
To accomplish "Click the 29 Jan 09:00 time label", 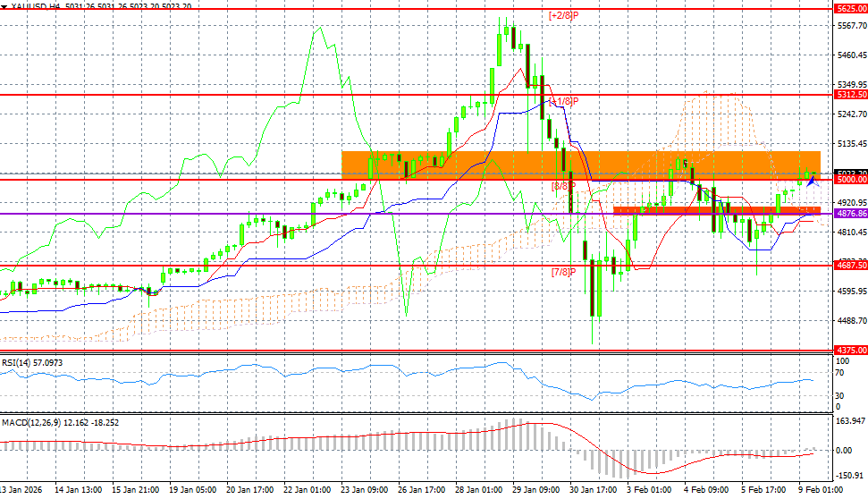I will [x=535, y=490].
